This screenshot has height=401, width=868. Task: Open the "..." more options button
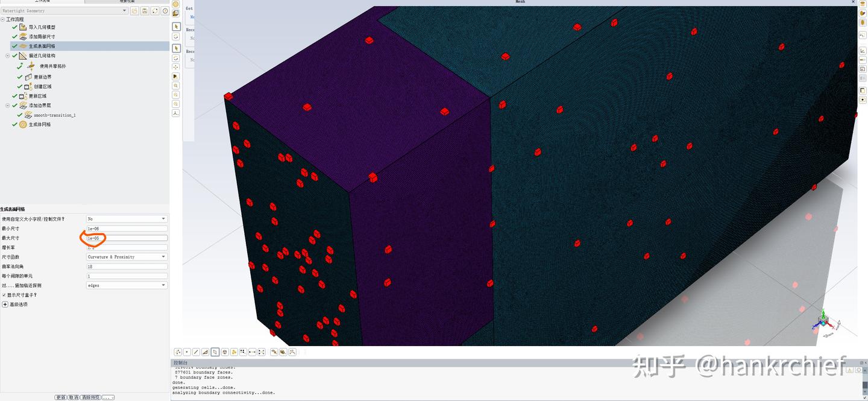pyautogui.click(x=108, y=397)
